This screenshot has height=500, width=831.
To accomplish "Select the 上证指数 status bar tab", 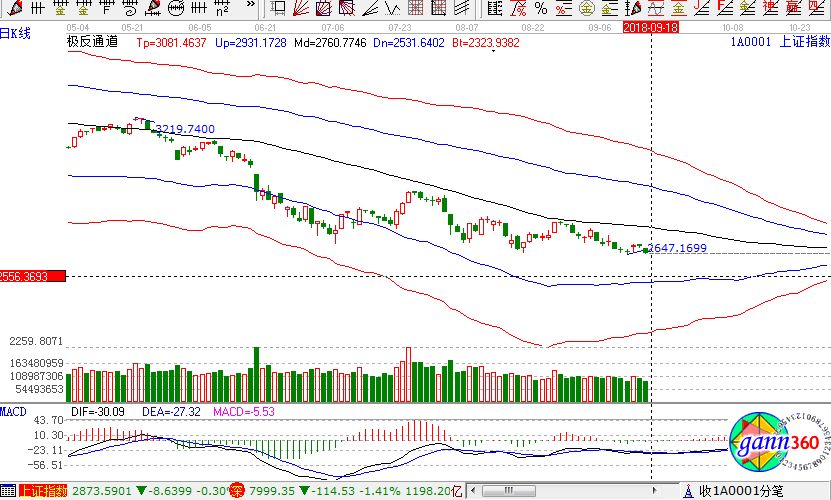I will pos(41,490).
